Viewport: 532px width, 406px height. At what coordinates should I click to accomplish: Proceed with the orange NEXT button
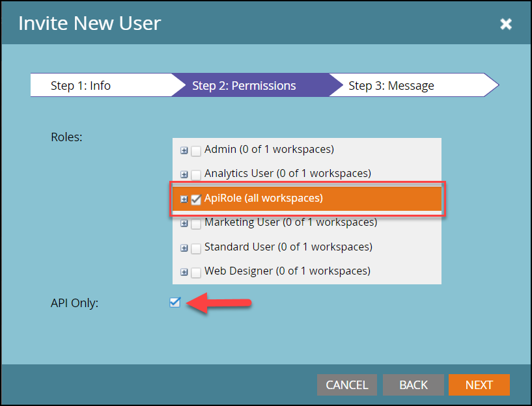[479, 385]
